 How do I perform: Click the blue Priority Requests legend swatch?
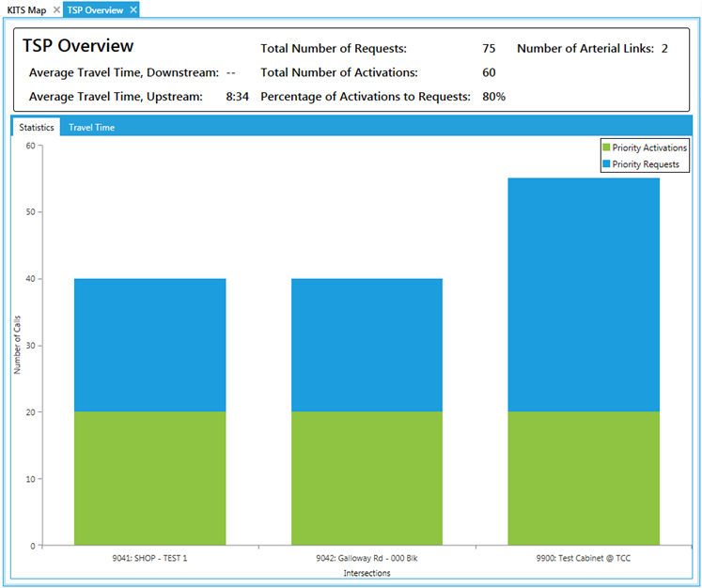[x=607, y=164]
